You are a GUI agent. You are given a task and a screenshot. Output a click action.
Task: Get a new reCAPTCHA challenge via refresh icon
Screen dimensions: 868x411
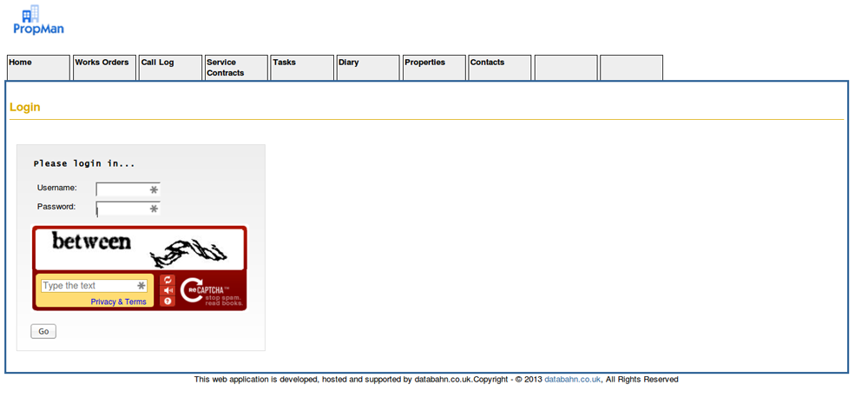pos(168,280)
